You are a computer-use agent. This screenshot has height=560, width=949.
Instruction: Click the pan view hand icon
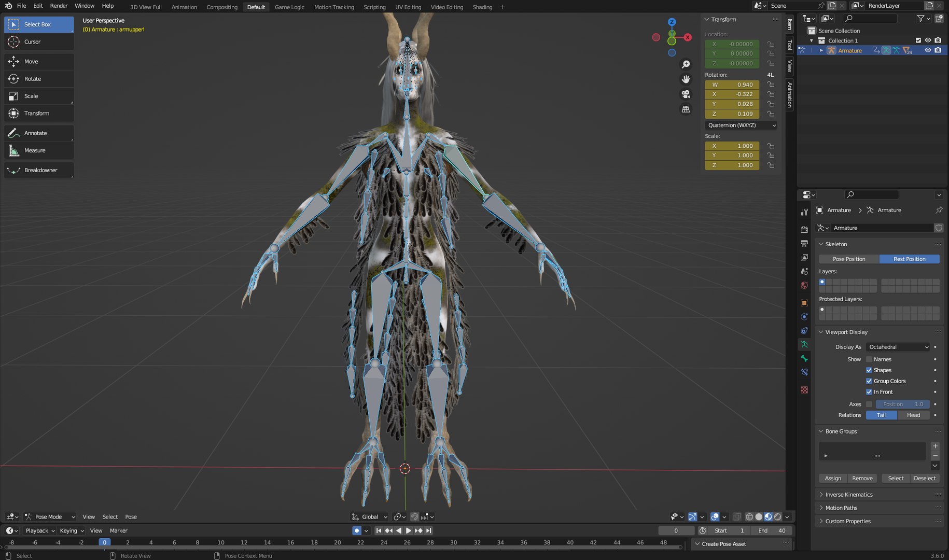pyautogui.click(x=686, y=79)
